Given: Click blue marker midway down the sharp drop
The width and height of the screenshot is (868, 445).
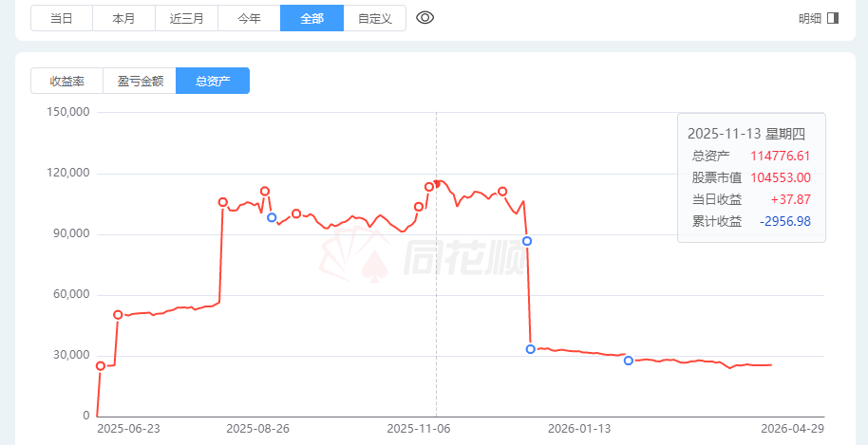Looking at the screenshot, I should tap(527, 241).
